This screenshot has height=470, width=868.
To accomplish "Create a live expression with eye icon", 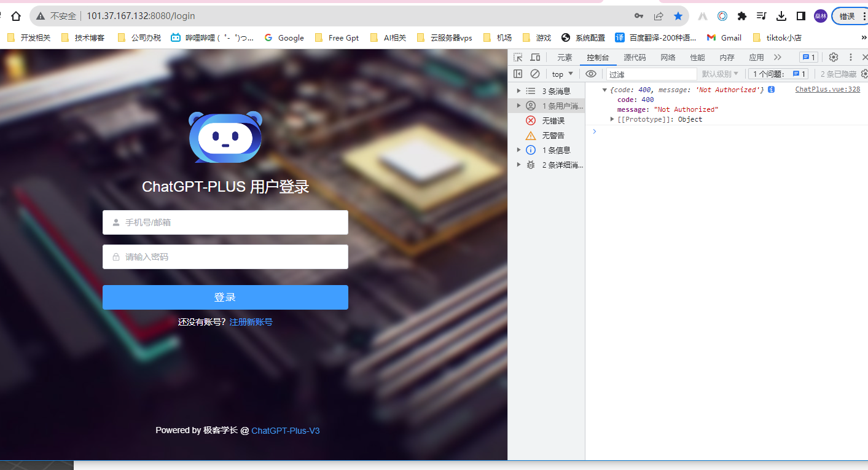I will 591,74.
